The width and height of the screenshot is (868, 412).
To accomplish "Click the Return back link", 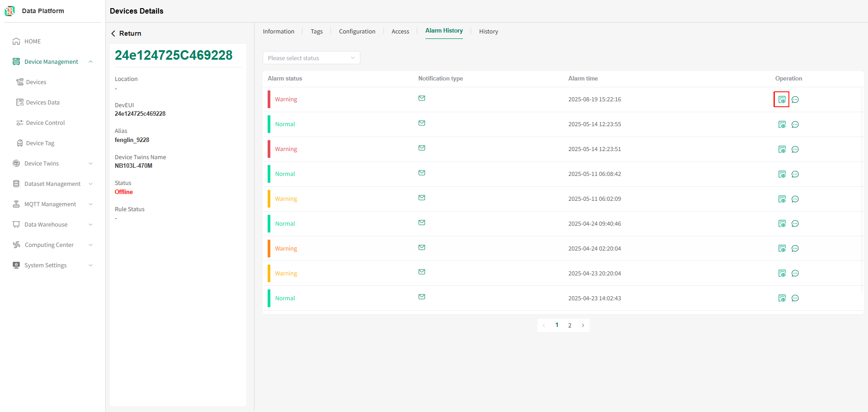I will click(x=126, y=33).
